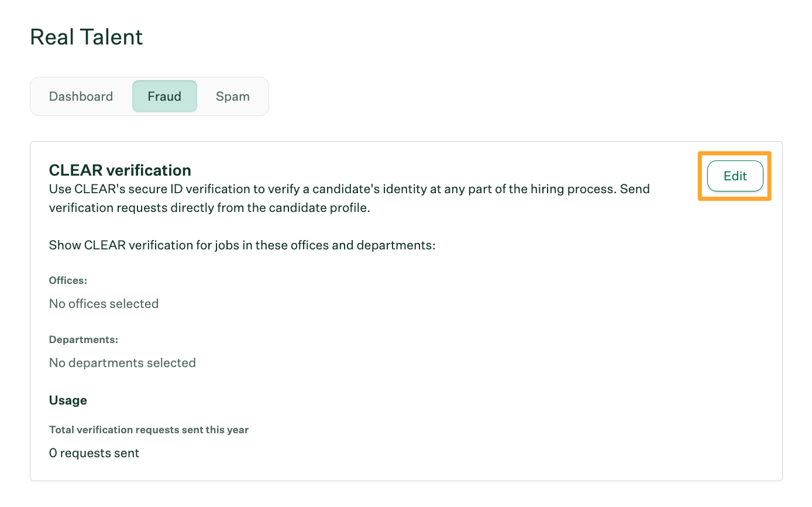Select the Fraud tab
This screenshot has height=507, width=812.
pos(164,97)
